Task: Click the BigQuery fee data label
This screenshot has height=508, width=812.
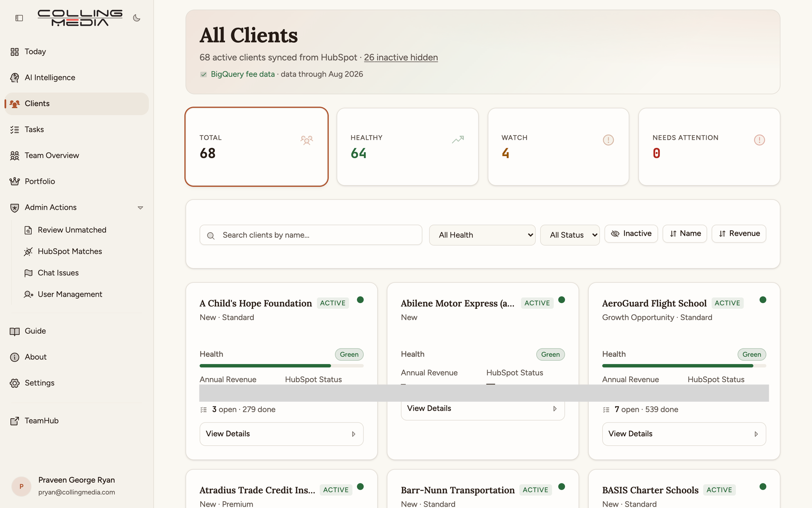Action: click(x=243, y=74)
